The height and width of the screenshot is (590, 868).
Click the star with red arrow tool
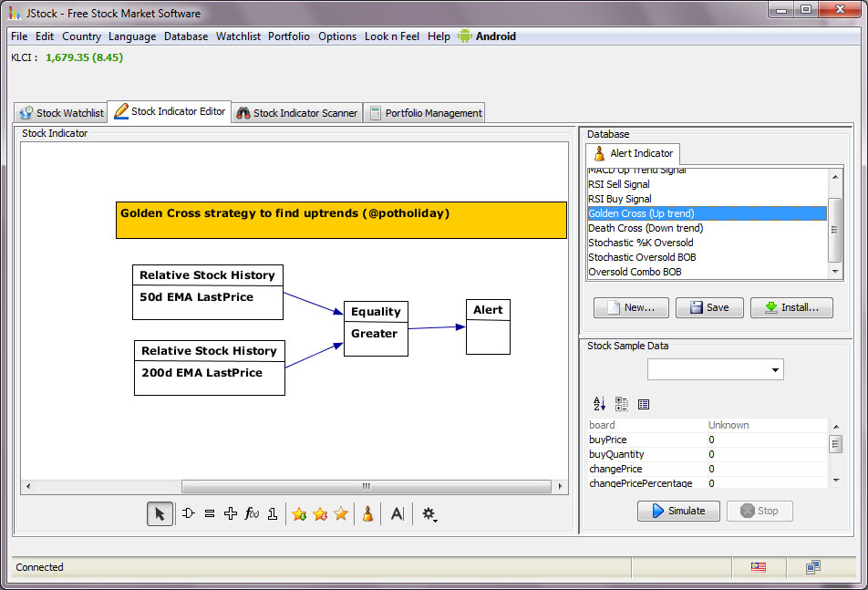click(320, 513)
